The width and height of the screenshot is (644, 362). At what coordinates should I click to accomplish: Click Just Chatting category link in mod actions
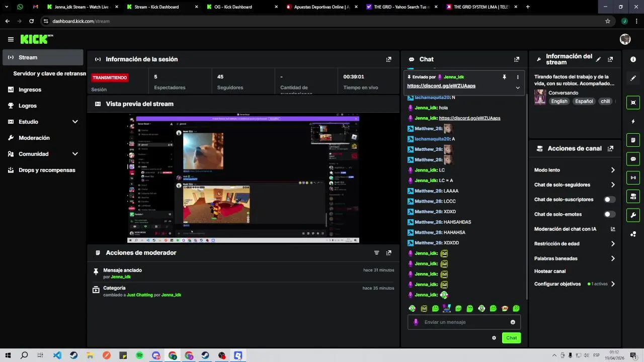point(140,295)
